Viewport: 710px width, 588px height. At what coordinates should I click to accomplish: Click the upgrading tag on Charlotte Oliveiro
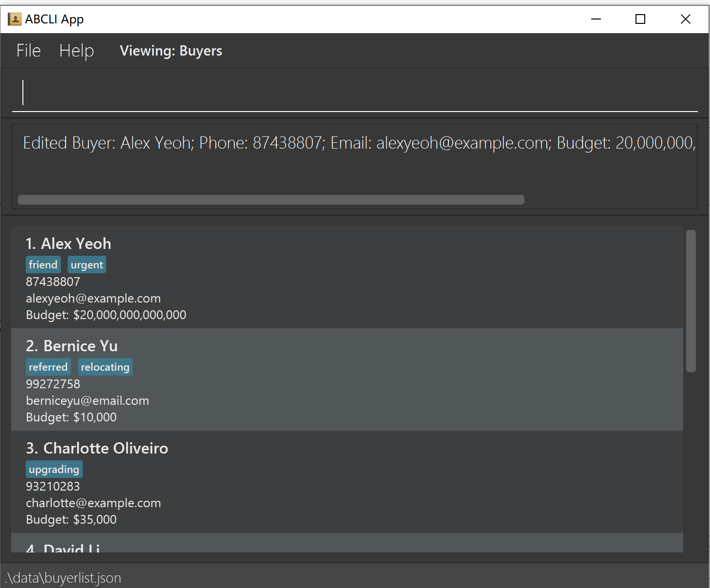(54, 469)
